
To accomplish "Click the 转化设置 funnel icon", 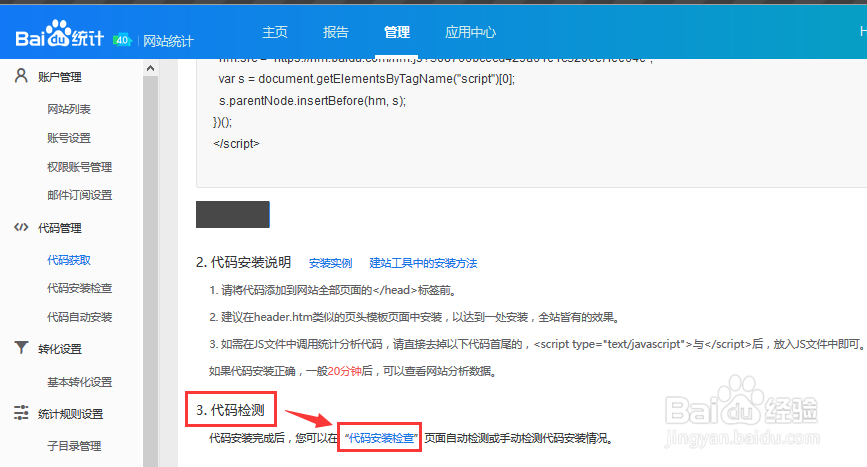I will 21,349.
